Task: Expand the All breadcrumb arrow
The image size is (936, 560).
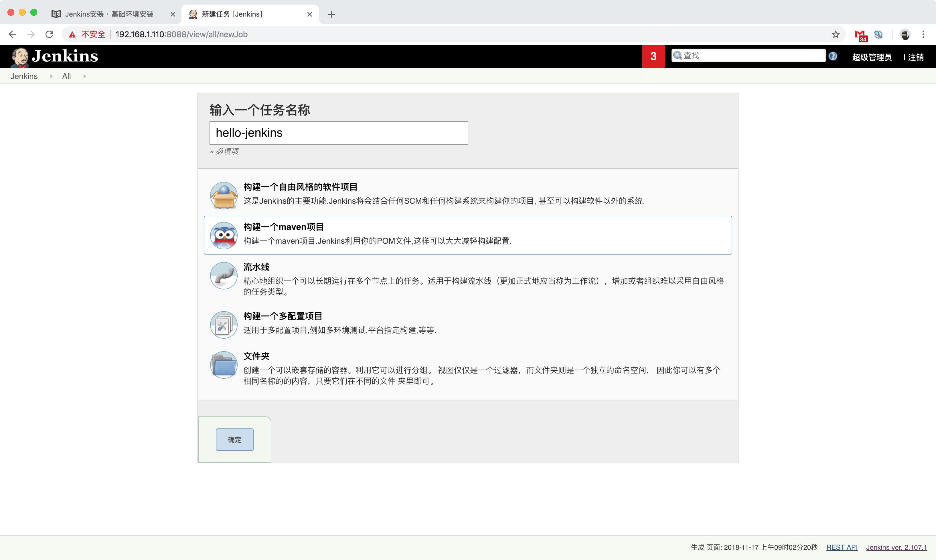Action: coord(84,76)
